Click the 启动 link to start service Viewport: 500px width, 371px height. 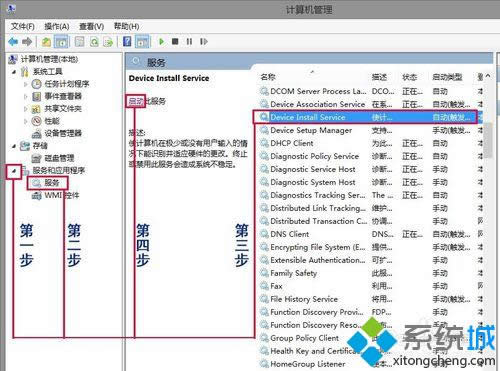click(x=136, y=101)
